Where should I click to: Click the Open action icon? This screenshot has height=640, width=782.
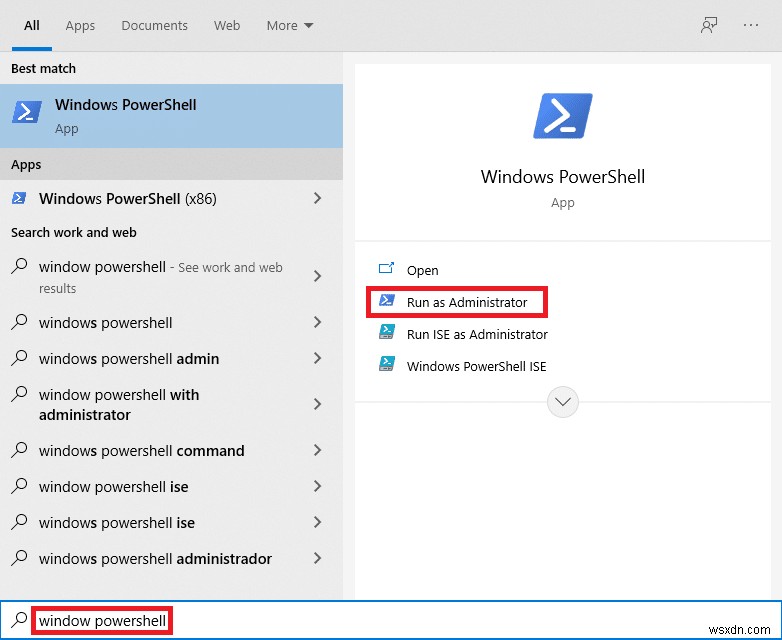(x=386, y=270)
